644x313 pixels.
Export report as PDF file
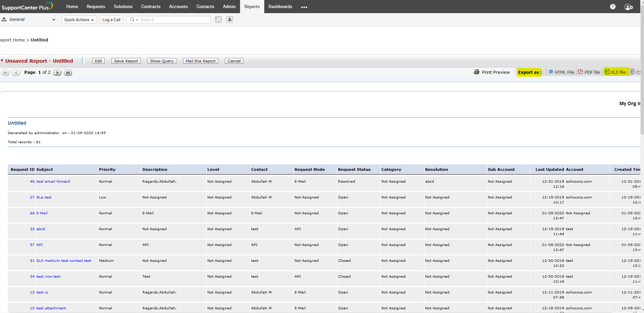pyautogui.click(x=589, y=72)
